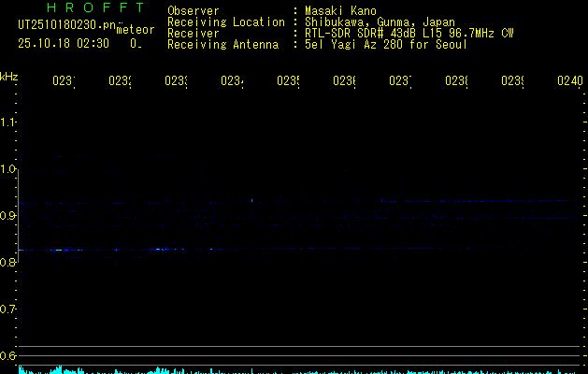Viewport: 588px width, 374px height.
Task: Click the bright cyan echo near 0231
Action: tap(57, 250)
